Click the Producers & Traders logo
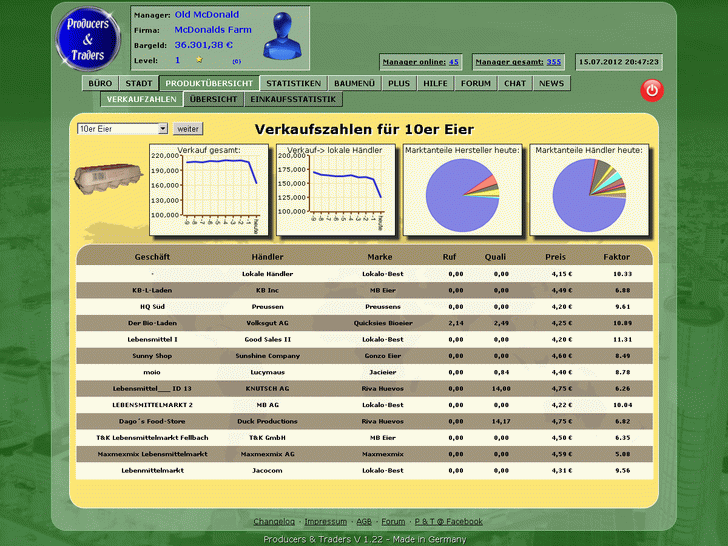Viewport: 728px width, 546px height. point(88,39)
